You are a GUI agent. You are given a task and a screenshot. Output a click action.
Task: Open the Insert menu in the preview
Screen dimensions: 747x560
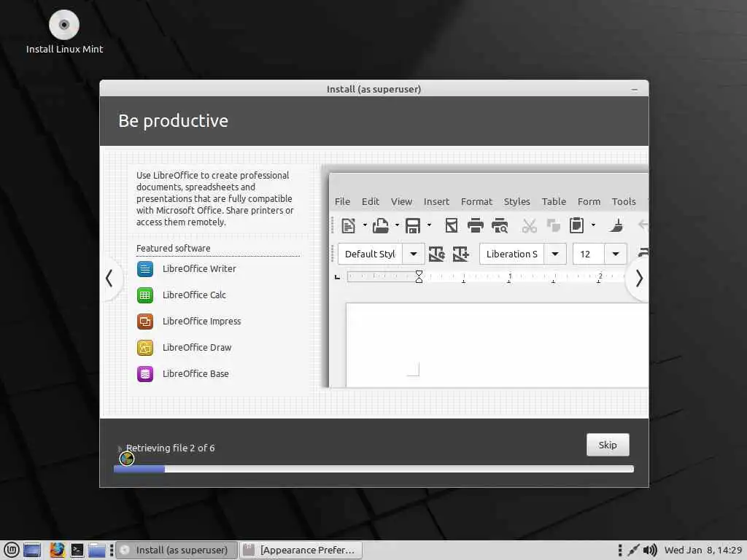(x=436, y=201)
